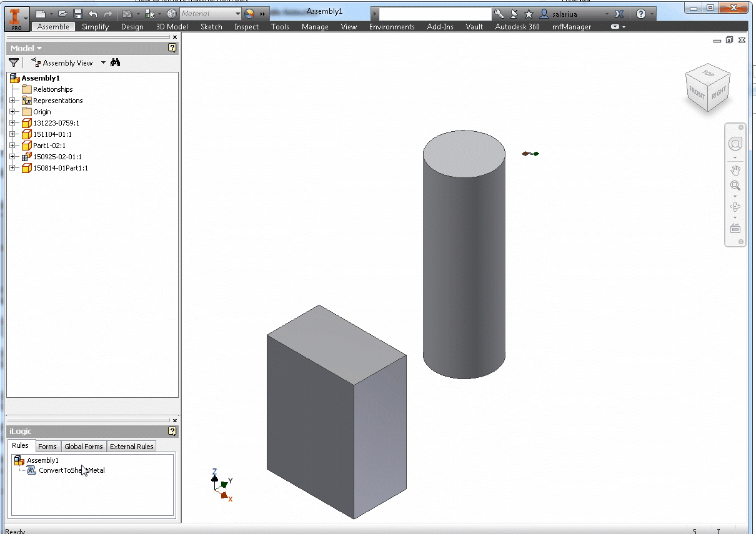Image resolution: width=756 pixels, height=534 pixels.
Task: Run the ConvertToSheetMetal rule
Action: [72, 470]
